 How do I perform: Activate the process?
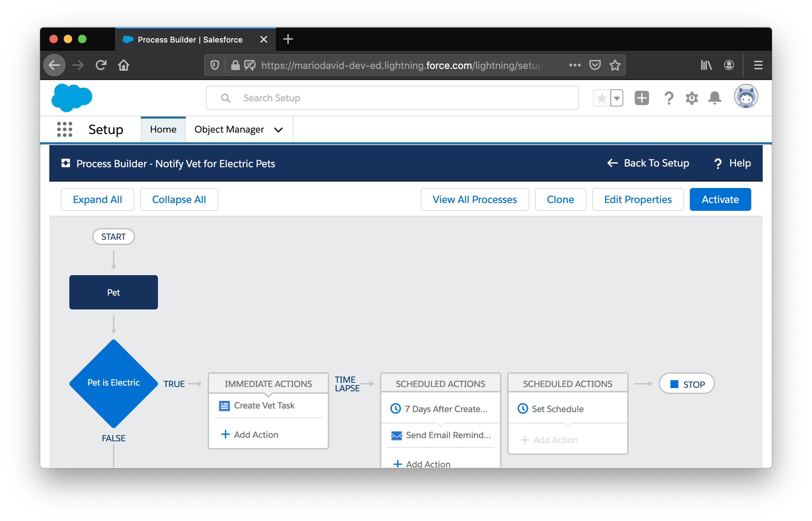[x=721, y=199]
